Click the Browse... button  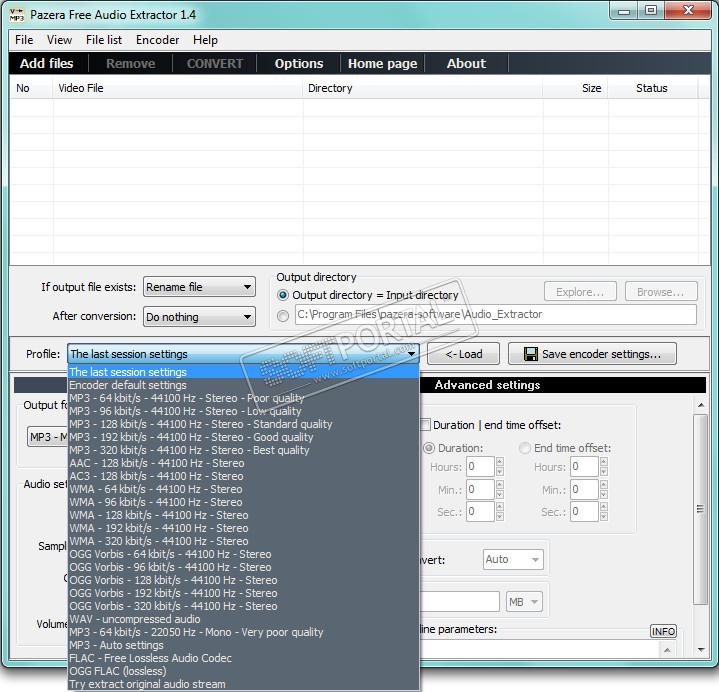[661, 292]
